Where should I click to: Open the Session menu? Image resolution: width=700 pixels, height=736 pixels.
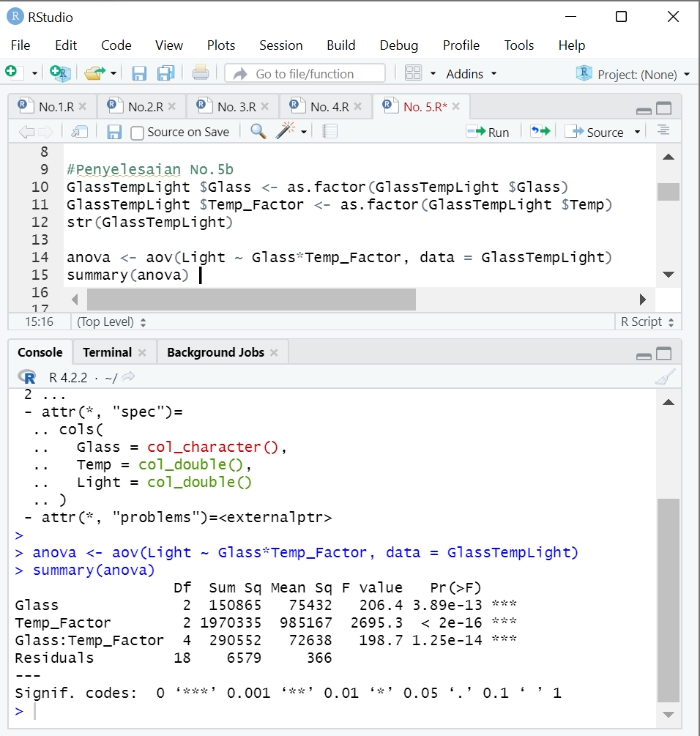click(x=281, y=45)
